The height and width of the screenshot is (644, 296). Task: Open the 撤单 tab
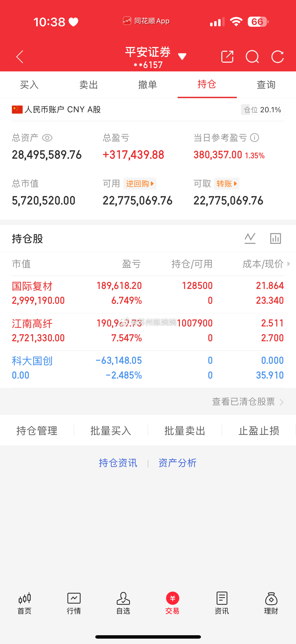[148, 85]
